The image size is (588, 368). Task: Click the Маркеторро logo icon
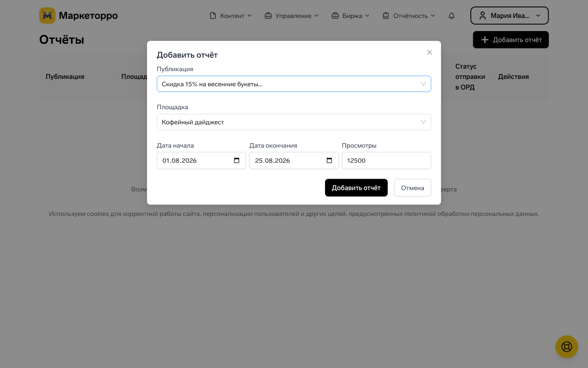47,16
